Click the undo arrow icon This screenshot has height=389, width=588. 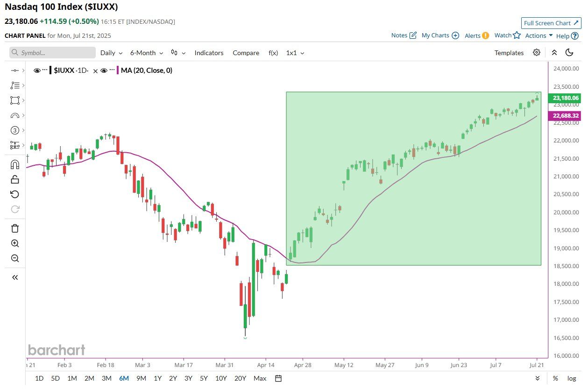pos(14,194)
